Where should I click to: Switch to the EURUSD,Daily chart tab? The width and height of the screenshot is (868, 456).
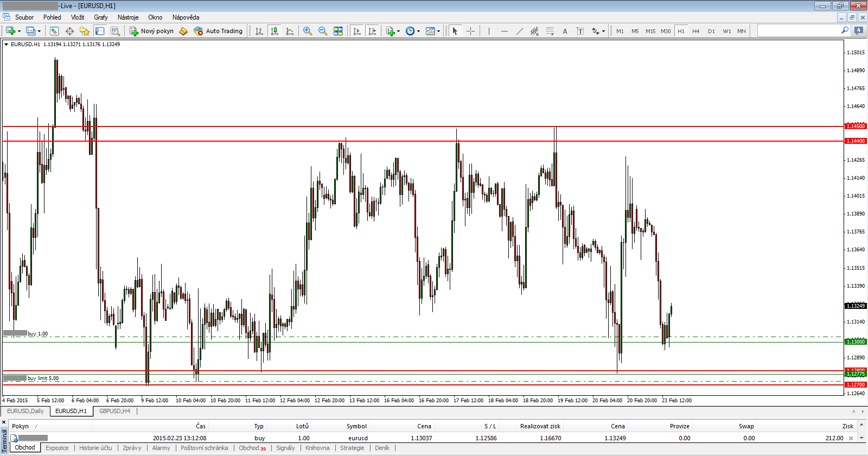tap(25, 411)
